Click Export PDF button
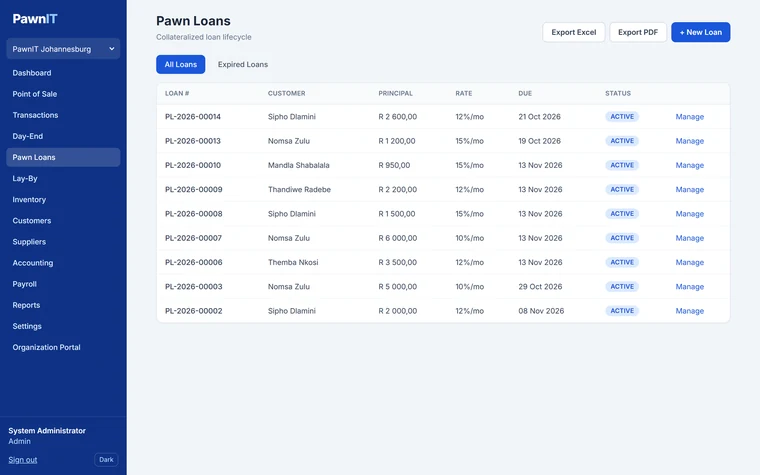The height and width of the screenshot is (475, 760). 638,32
